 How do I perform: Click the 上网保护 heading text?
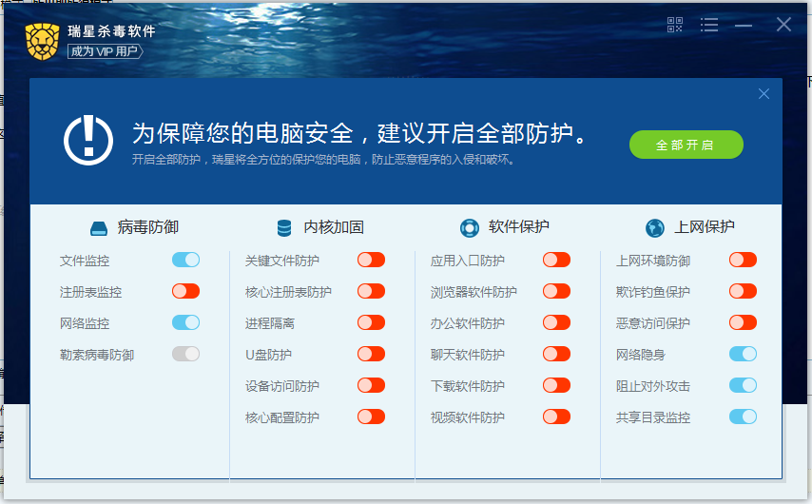point(705,227)
